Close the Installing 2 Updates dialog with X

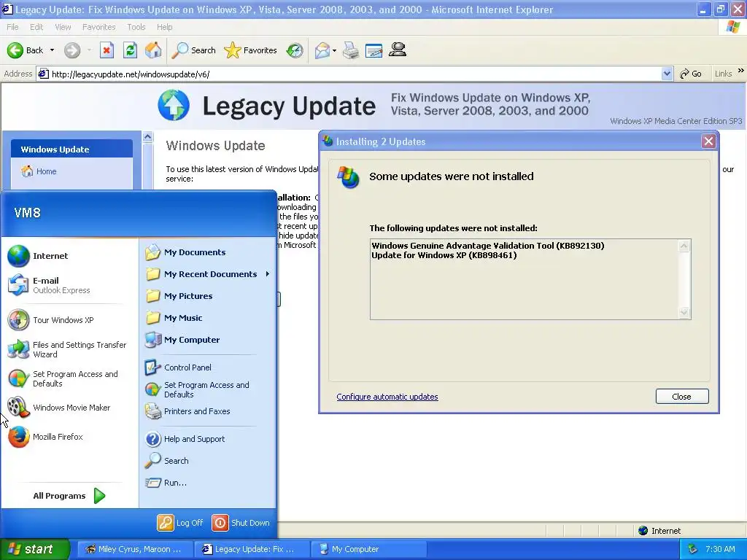[x=708, y=141]
